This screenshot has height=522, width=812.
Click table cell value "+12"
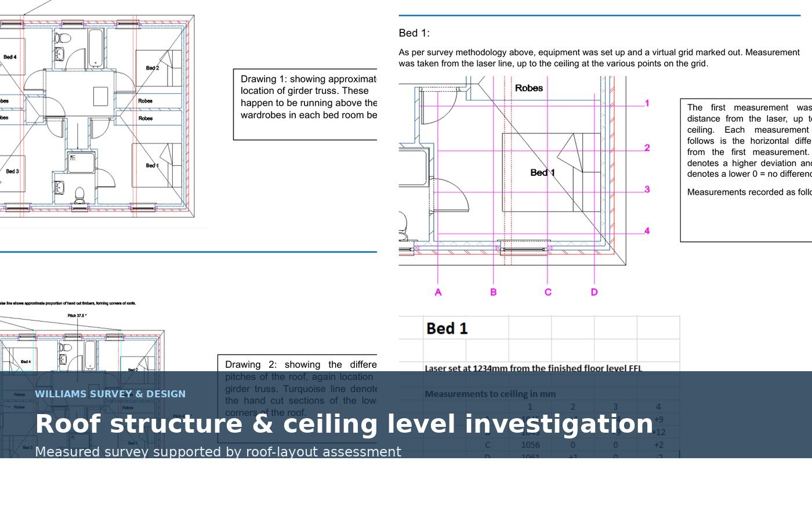658,432
